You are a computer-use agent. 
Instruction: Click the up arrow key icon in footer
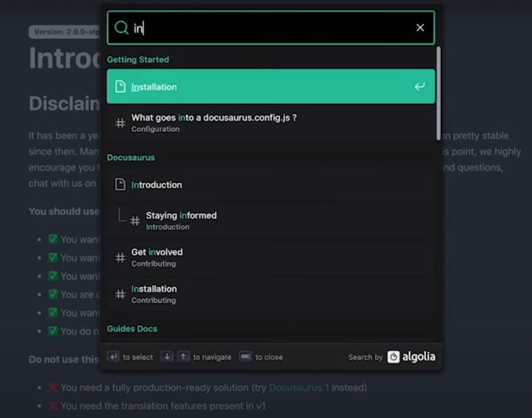[183, 356]
